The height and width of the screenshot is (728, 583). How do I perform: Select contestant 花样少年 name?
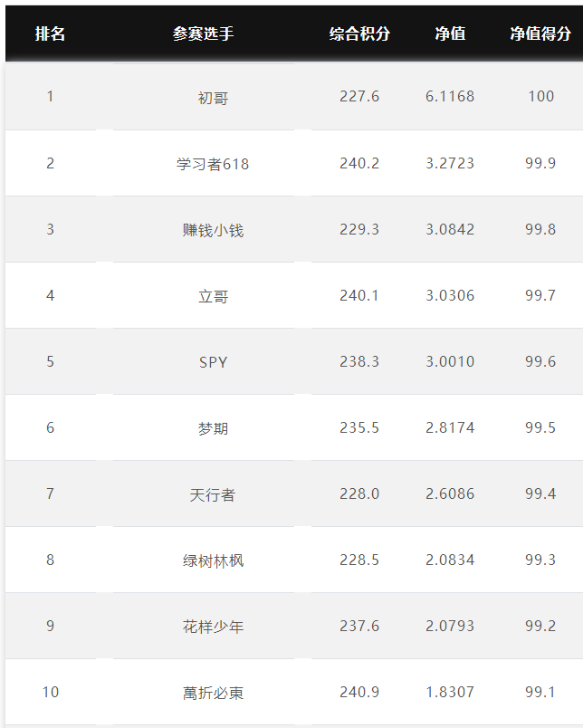tap(213, 627)
